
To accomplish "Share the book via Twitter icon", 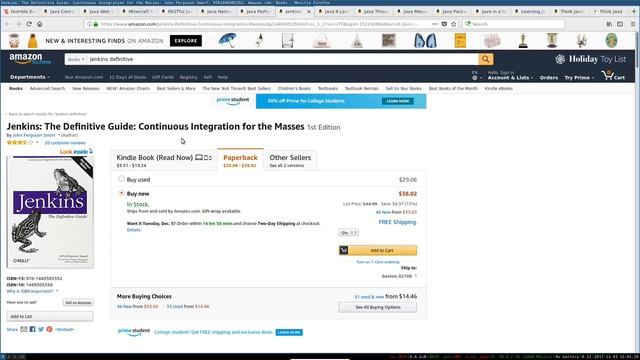I will click(41, 329).
